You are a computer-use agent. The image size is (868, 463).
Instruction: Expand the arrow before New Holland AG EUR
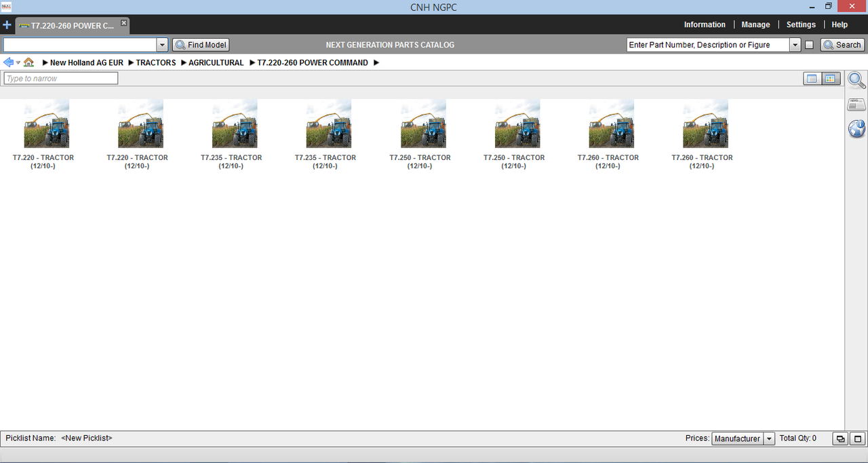pos(45,62)
